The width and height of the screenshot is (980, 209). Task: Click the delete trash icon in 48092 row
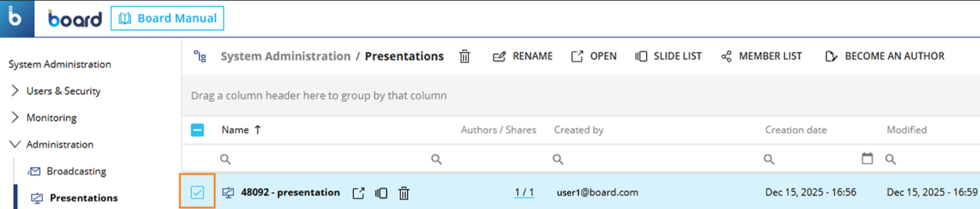404,193
